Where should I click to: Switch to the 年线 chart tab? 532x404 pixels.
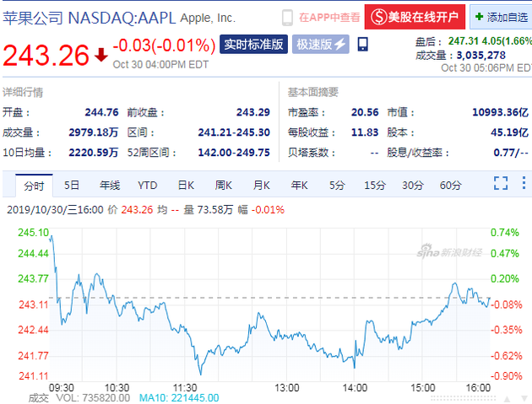tap(110, 186)
